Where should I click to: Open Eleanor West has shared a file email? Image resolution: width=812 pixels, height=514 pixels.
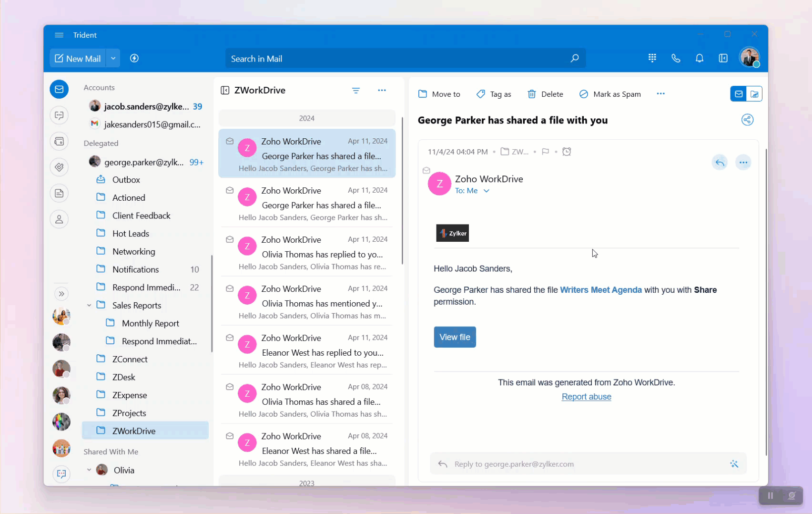click(306, 449)
